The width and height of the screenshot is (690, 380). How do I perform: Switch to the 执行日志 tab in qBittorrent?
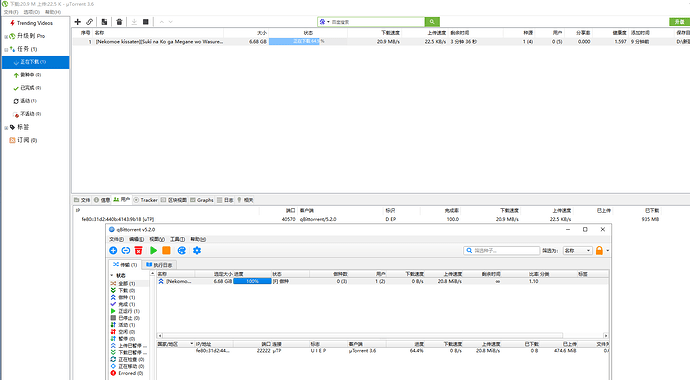[159, 265]
